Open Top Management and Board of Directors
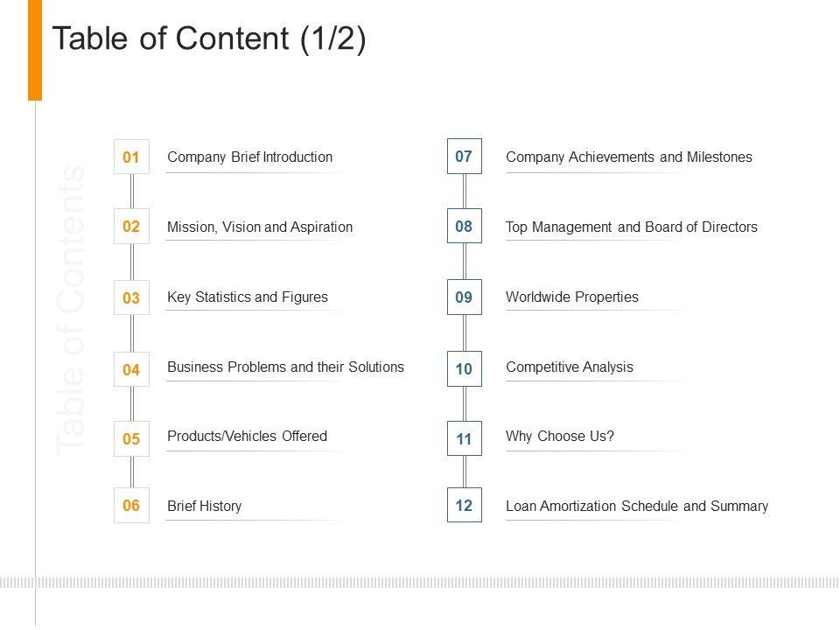The width and height of the screenshot is (840, 630). coord(632,227)
